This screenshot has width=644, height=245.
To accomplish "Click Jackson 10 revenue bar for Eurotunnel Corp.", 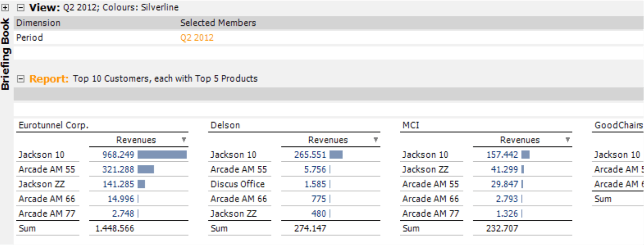I will [x=162, y=155].
